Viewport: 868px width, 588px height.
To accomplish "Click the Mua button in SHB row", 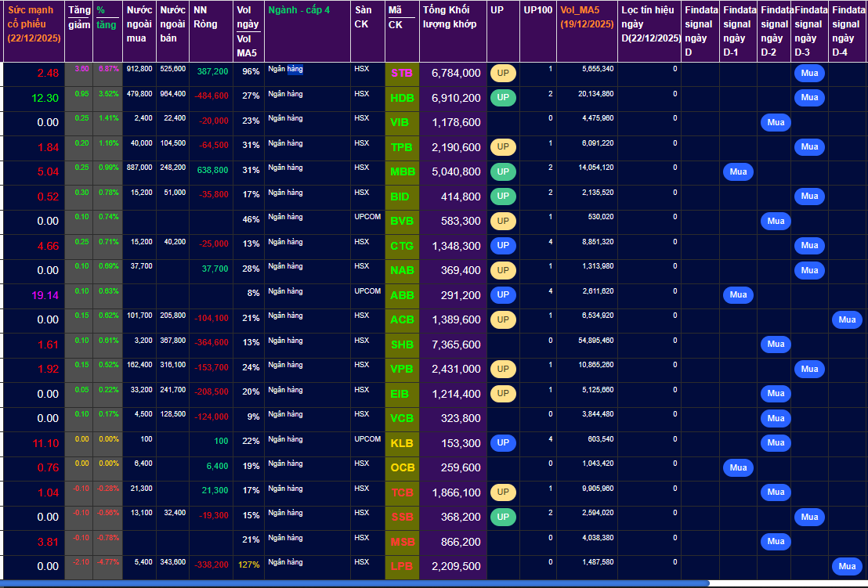I will click(776, 344).
